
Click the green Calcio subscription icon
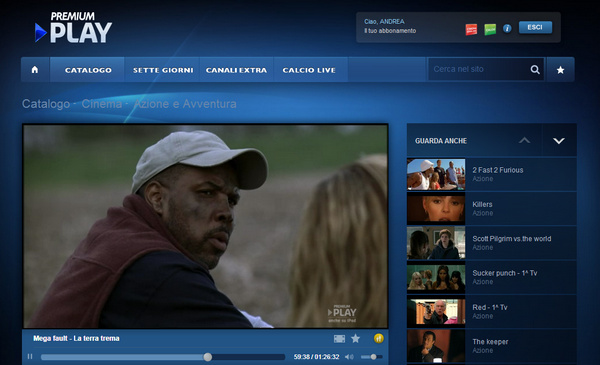(490, 29)
